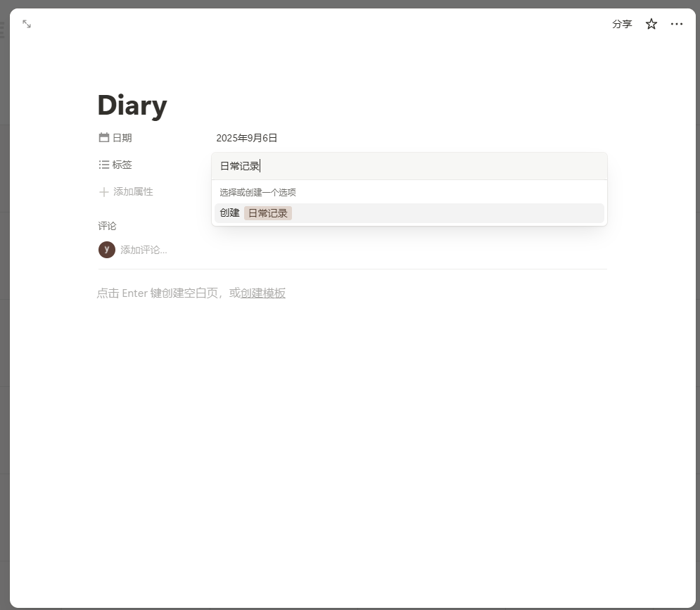The image size is (700, 610).
Task: Click the list icon beside 标签
Action: 104,165
